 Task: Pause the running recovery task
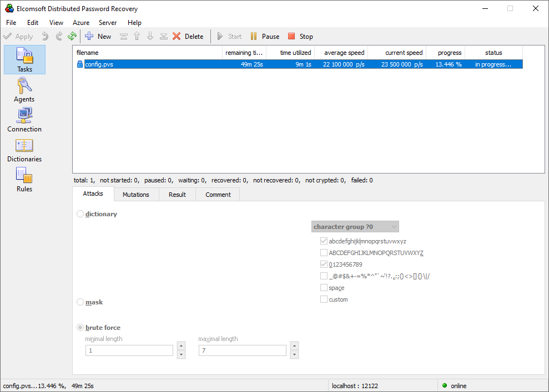tap(265, 36)
